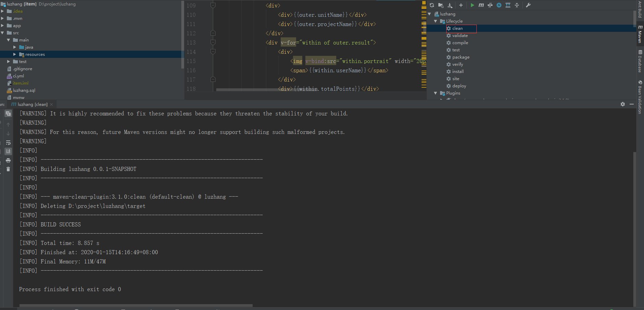
Task: Expand the resources folder arrow
Action: [x=15, y=54]
